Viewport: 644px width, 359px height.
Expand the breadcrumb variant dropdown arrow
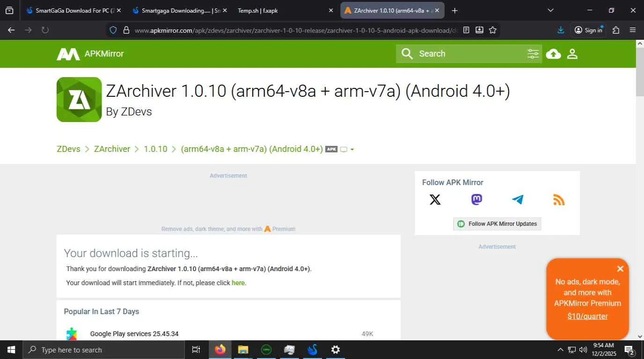pos(352,150)
